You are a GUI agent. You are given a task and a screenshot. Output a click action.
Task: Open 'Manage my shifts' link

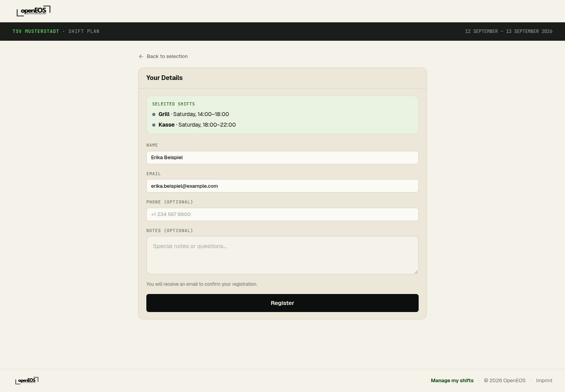pos(452,381)
